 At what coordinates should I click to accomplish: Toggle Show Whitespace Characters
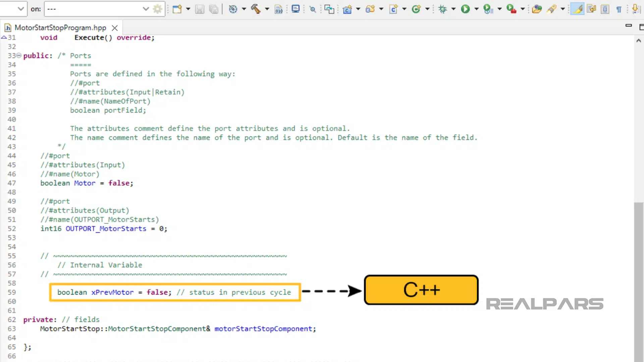point(619,9)
